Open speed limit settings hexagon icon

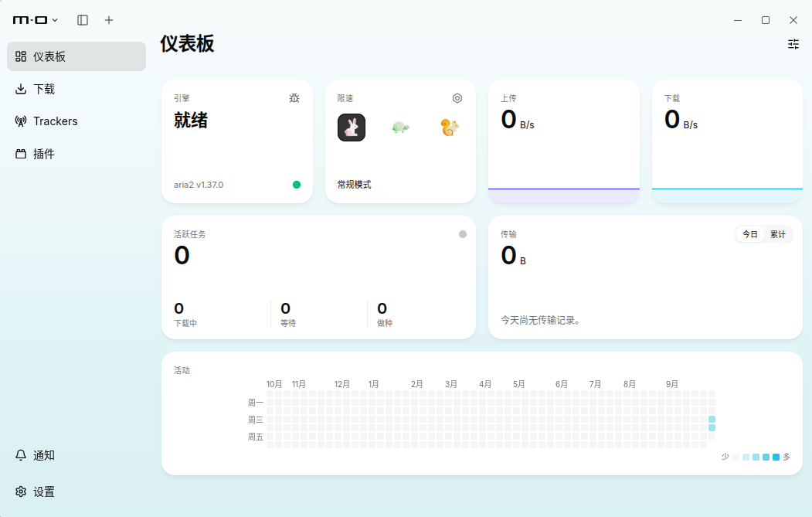tap(457, 98)
